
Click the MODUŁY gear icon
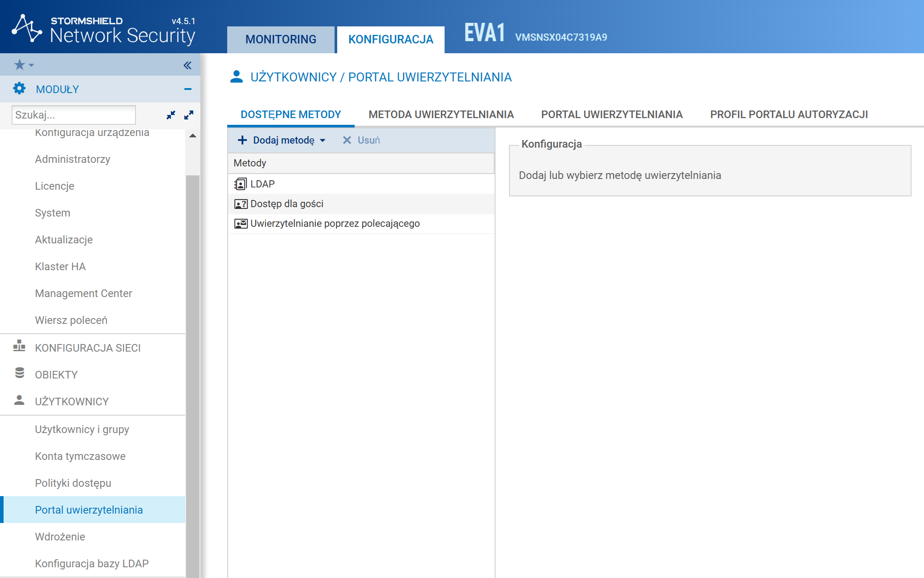[x=19, y=89]
